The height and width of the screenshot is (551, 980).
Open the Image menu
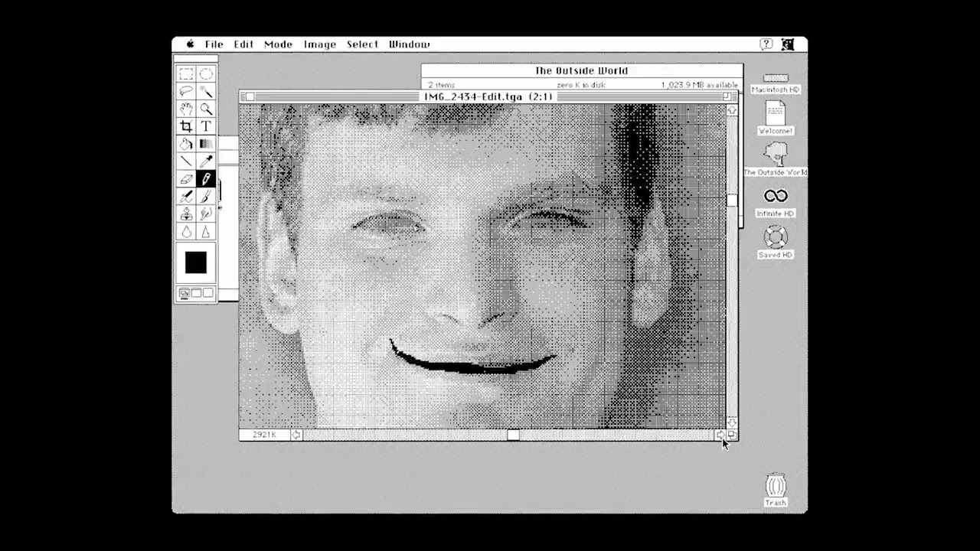pos(319,44)
